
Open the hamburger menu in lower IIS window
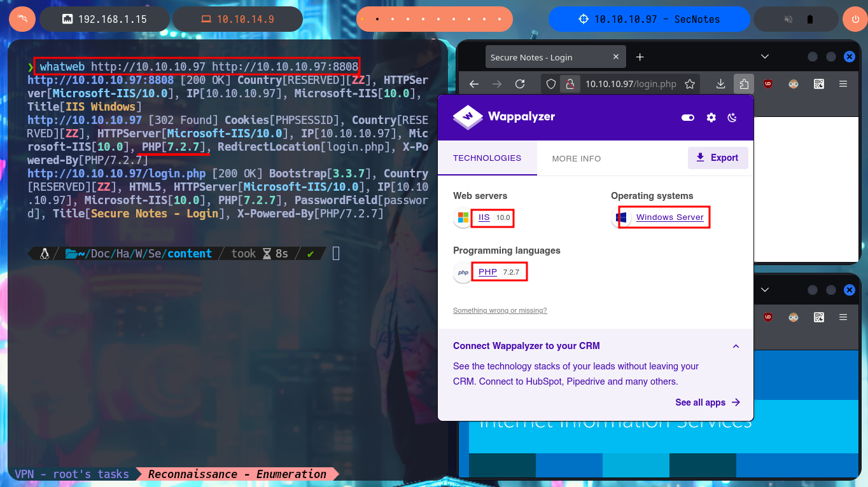(x=843, y=317)
